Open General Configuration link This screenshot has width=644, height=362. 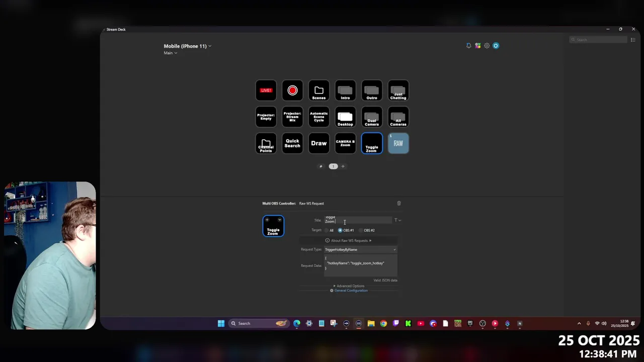click(349, 291)
